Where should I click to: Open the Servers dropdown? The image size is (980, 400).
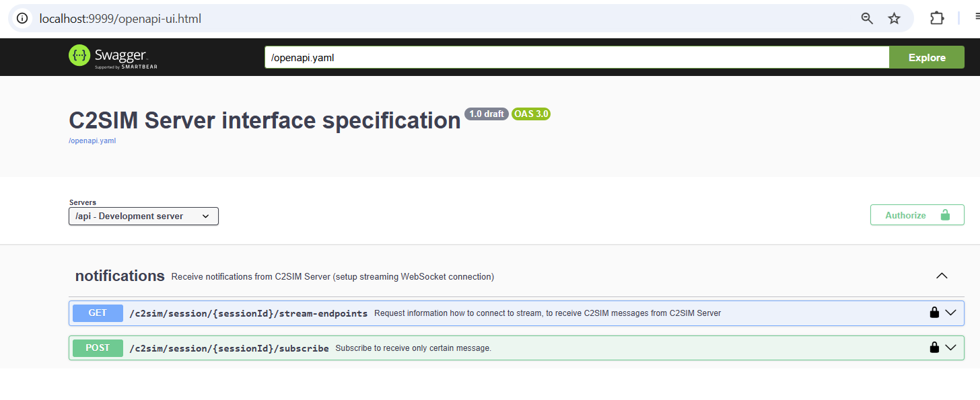143,216
